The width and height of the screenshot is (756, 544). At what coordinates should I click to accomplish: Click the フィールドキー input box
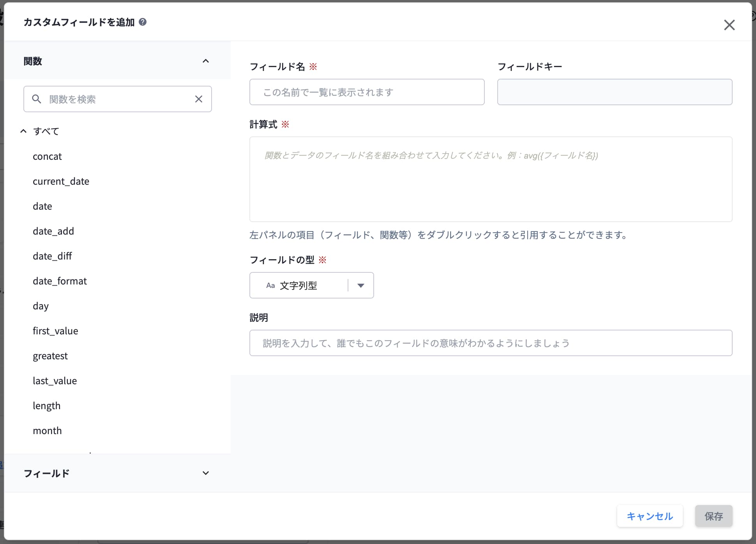[615, 92]
